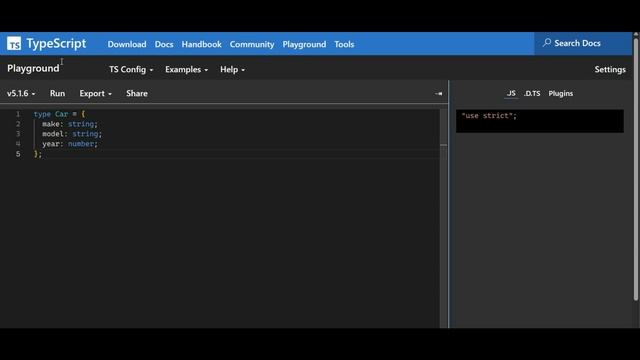This screenshot has height=360, width=640.
Task: Switch to the Plugins tab
Action: (560, 93)
